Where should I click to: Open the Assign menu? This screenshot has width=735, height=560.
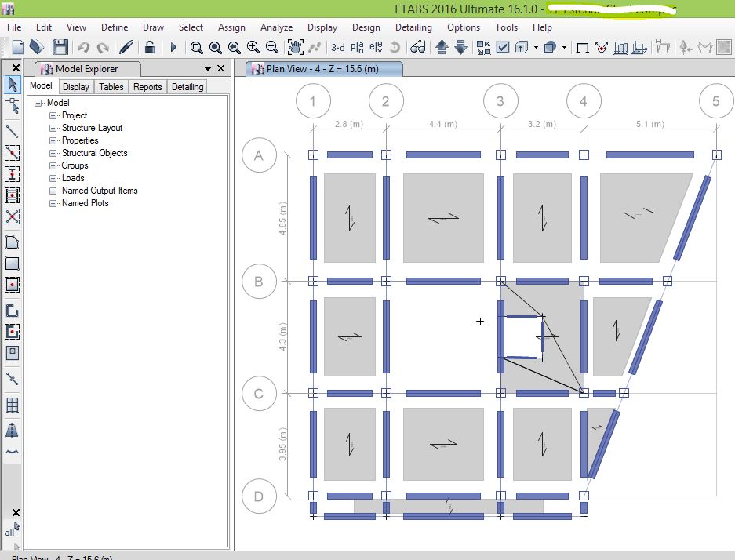[231, 27]
